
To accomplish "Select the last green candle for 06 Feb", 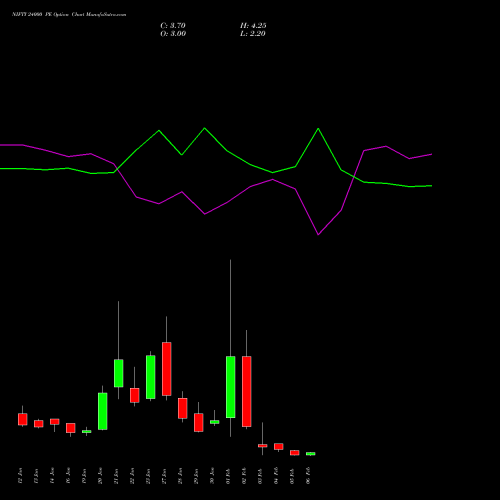I will [x=311, y=454].
